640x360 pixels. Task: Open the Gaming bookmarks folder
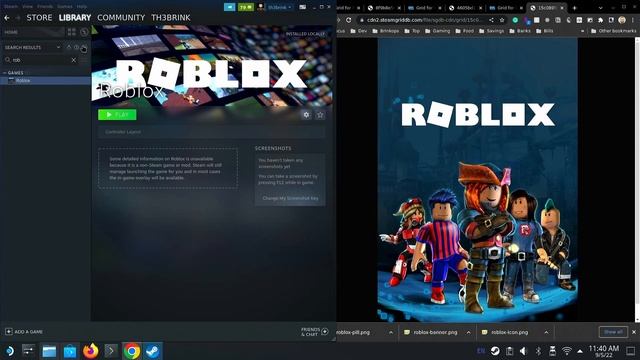pos(437,31)
